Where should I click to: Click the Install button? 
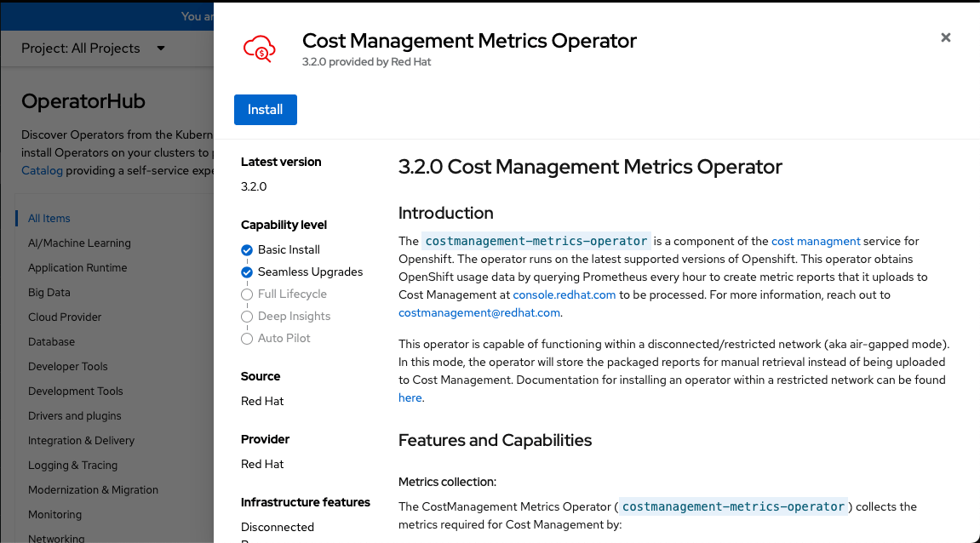point(265,109)
